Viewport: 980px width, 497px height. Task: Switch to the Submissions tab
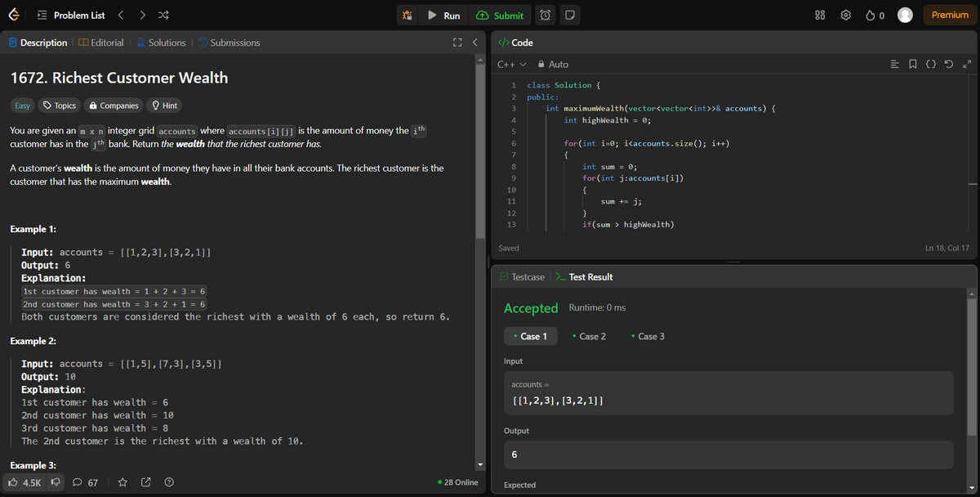[x=229, y=43]
